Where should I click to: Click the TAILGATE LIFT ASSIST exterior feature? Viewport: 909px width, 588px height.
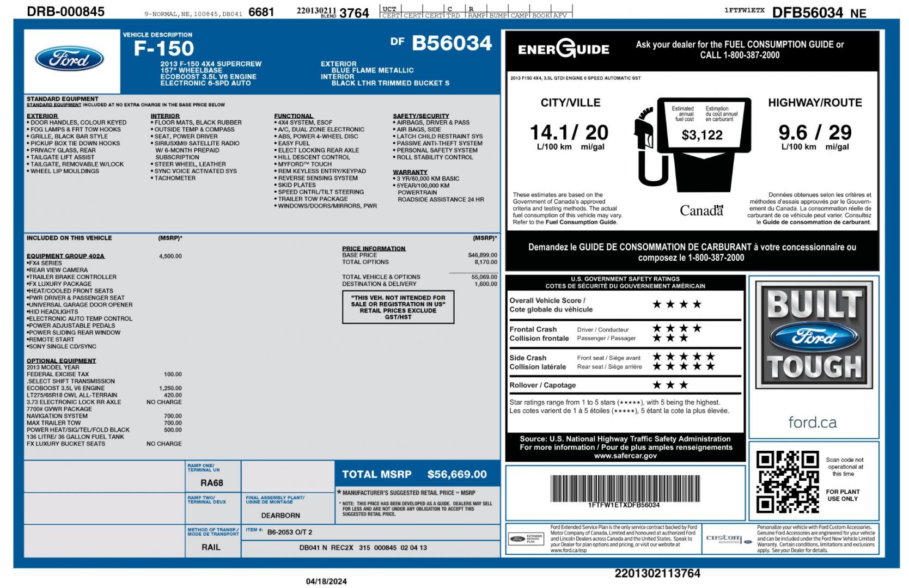tap(60, 157)
